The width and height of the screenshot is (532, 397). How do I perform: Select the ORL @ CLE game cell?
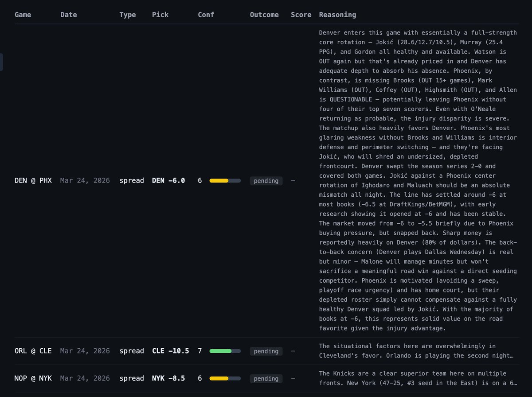33,351
